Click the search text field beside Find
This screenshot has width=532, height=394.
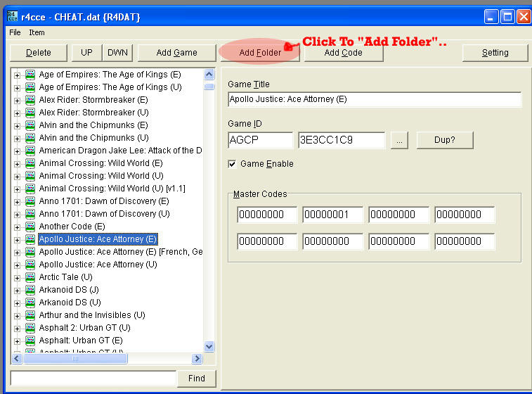tap(93, 378)
